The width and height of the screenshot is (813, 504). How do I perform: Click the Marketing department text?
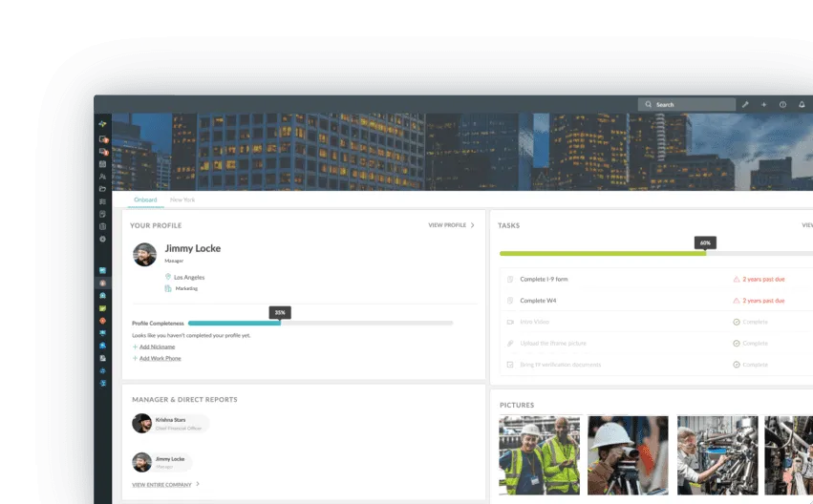point(186,288)
